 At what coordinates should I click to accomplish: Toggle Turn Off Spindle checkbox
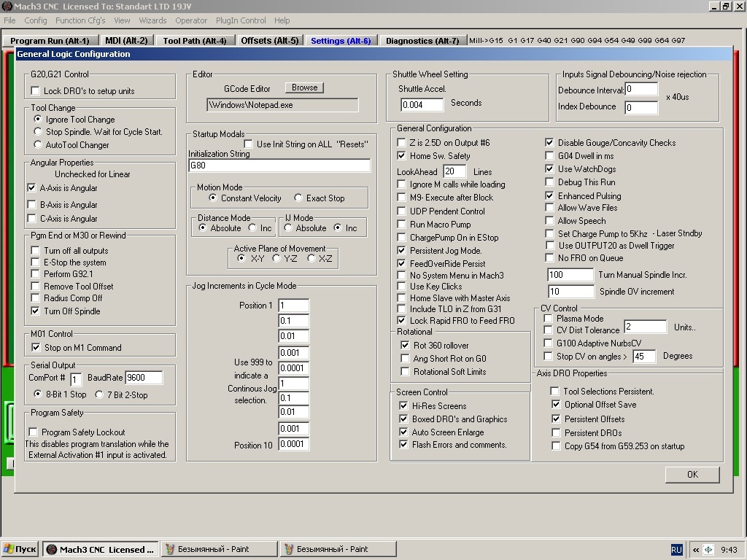tap(35, 311)
